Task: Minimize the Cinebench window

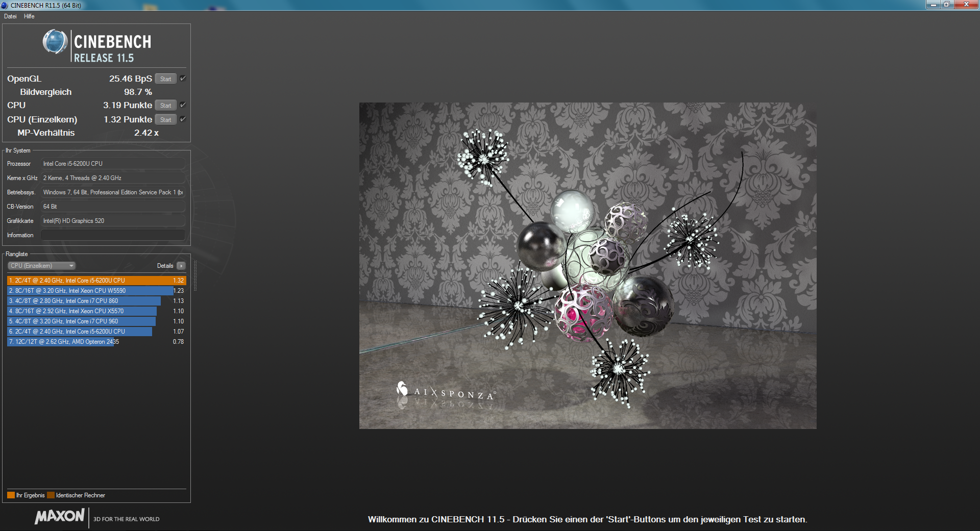Action: point(933,5)
